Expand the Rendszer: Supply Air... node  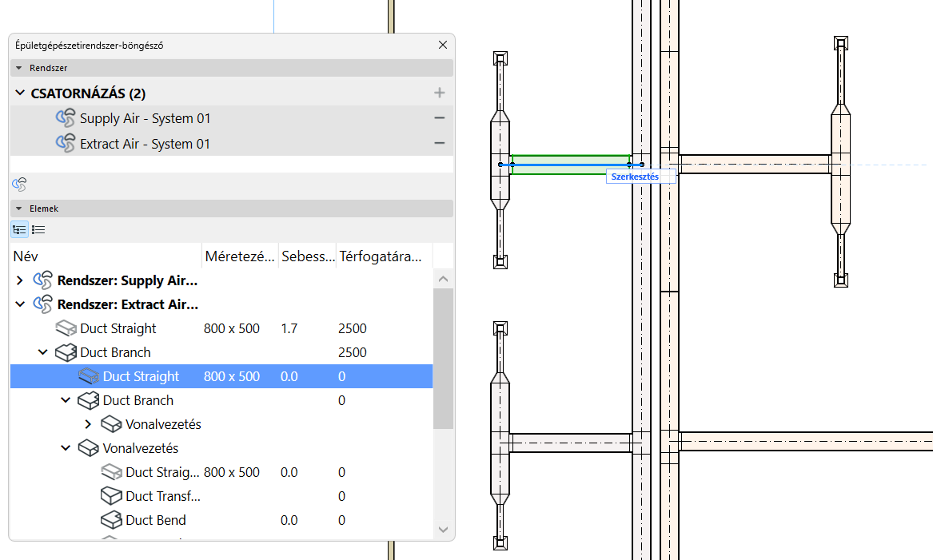pyautogui.click(x=20, y=280)
